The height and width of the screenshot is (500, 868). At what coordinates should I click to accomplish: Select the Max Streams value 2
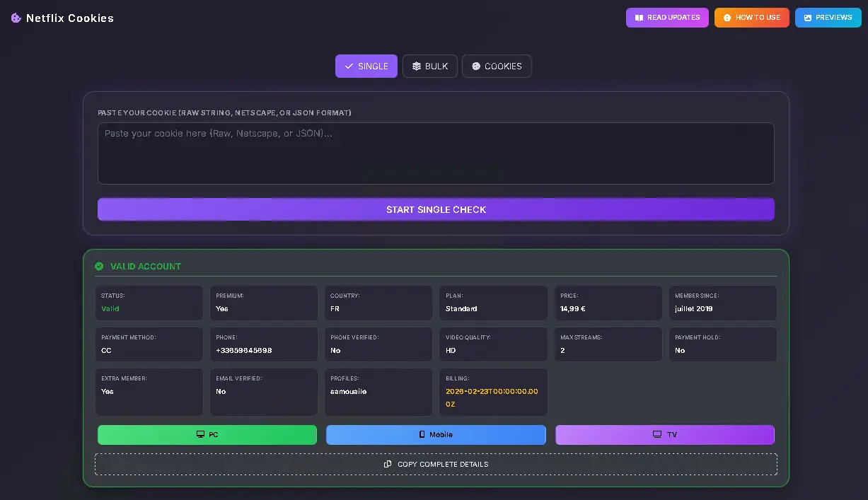(x=562, y=351)
